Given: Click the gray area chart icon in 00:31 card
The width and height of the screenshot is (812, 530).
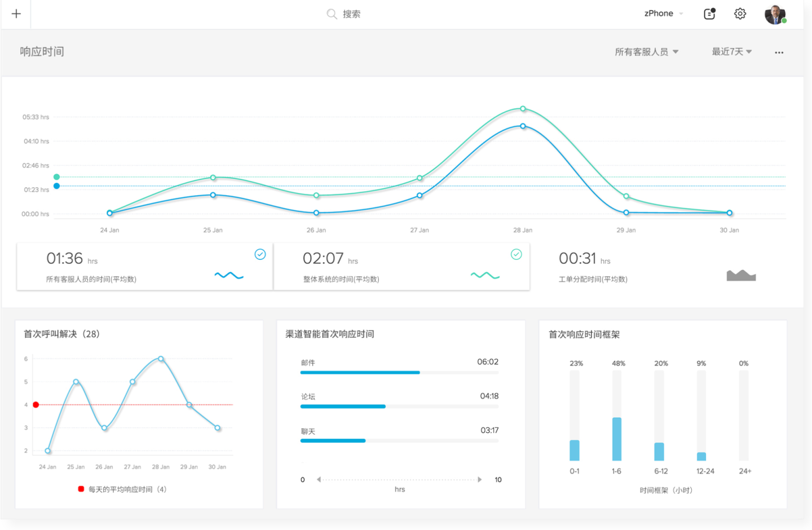Looking at the screenshot, I should [740, 275].
